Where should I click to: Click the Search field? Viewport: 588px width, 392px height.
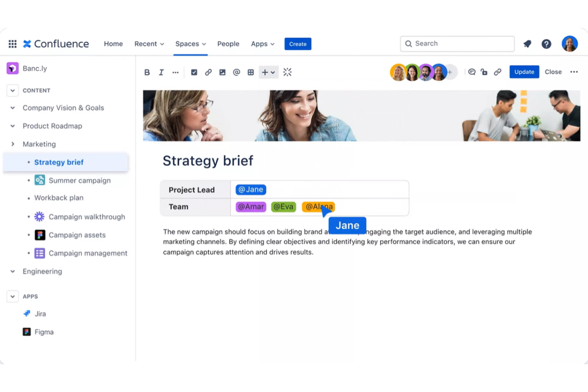[457, 44]
